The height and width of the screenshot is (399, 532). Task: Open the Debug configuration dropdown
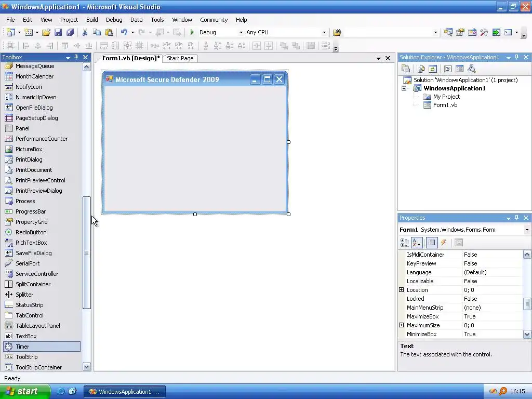point(241,33)
